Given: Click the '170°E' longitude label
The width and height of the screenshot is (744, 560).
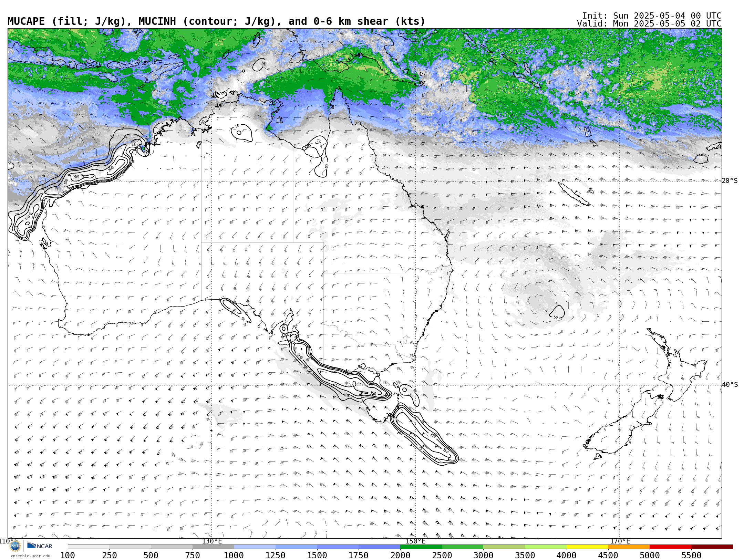Looking at the screenshot, I should (620, 541).
